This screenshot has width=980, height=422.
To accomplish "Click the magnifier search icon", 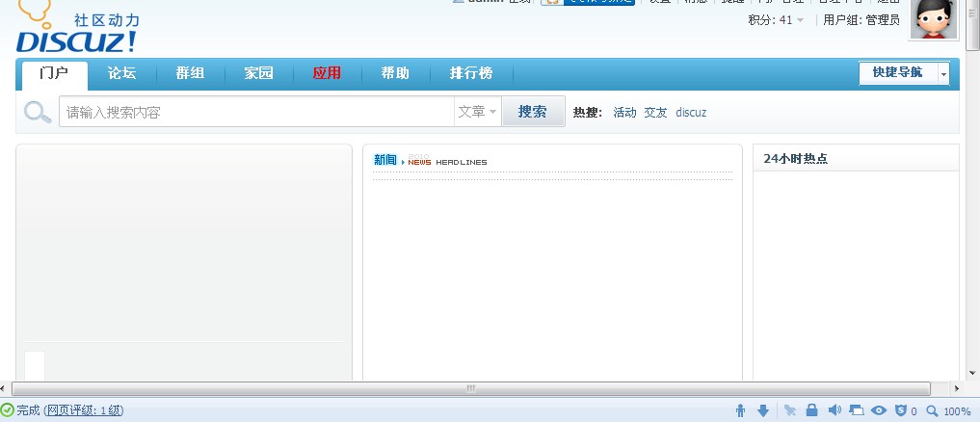I will coord(38,113).
